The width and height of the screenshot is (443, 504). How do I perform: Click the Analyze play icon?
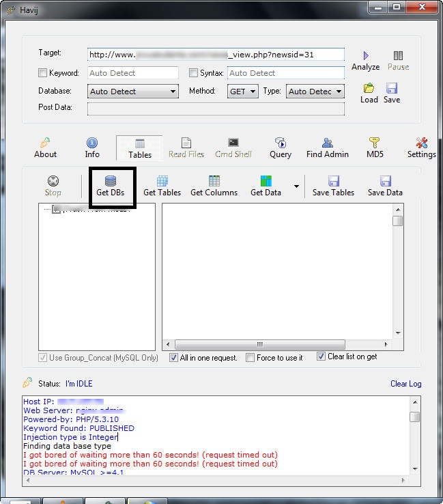(x=366, y=55)
